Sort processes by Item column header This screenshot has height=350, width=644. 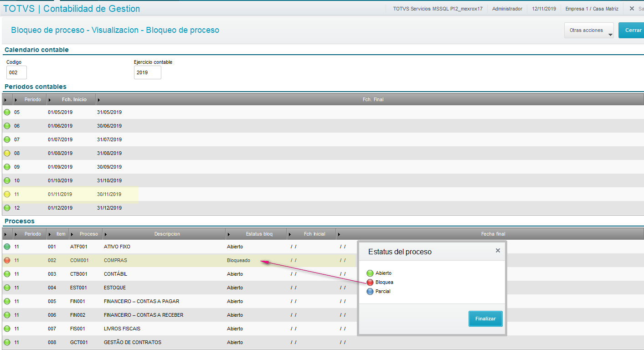click(58, 234)
